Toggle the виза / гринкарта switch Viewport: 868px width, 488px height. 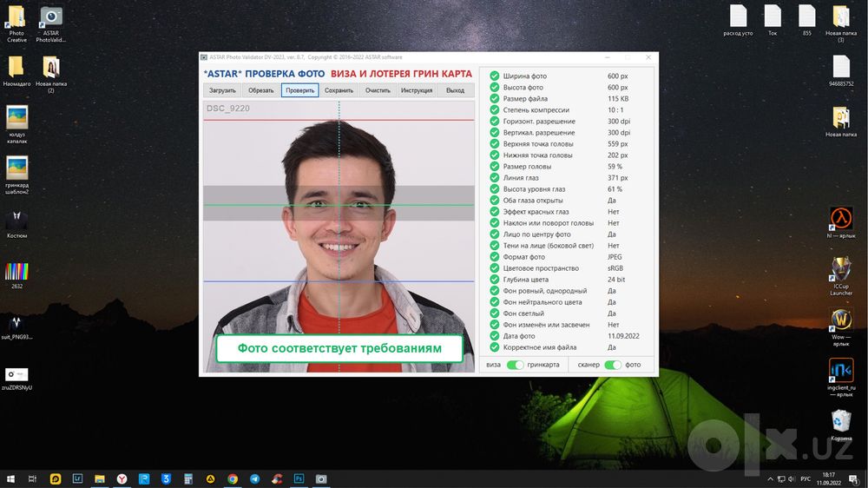click(515, 365)
